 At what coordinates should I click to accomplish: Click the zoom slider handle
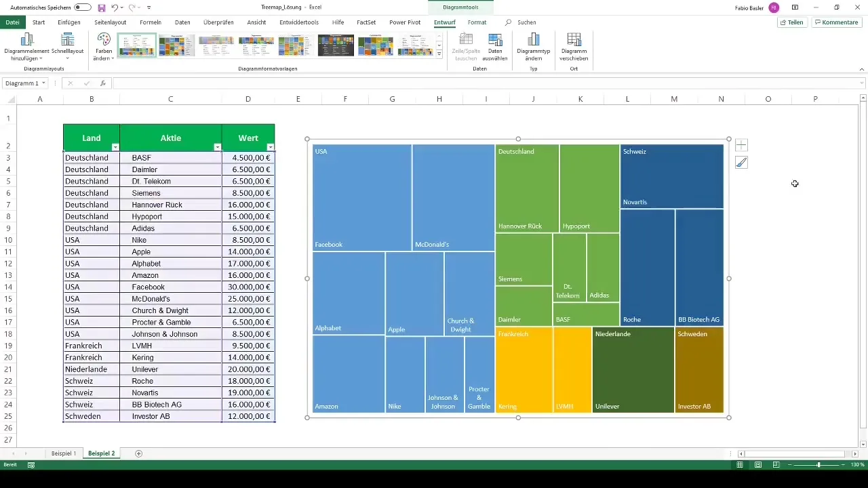[x=818, y=465]
